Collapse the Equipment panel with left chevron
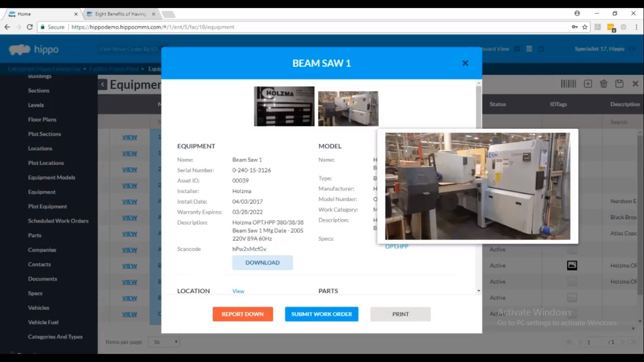The image size is (644, 362). coord(102,84)
